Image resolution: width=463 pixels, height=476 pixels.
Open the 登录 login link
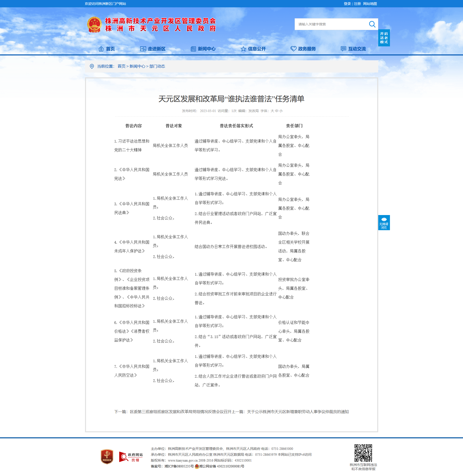coord(347,4)
